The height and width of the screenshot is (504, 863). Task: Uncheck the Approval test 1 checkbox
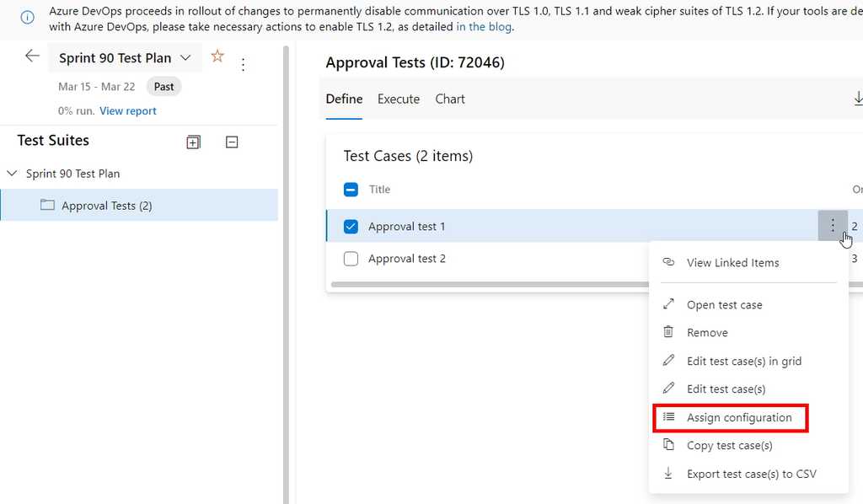351,226
